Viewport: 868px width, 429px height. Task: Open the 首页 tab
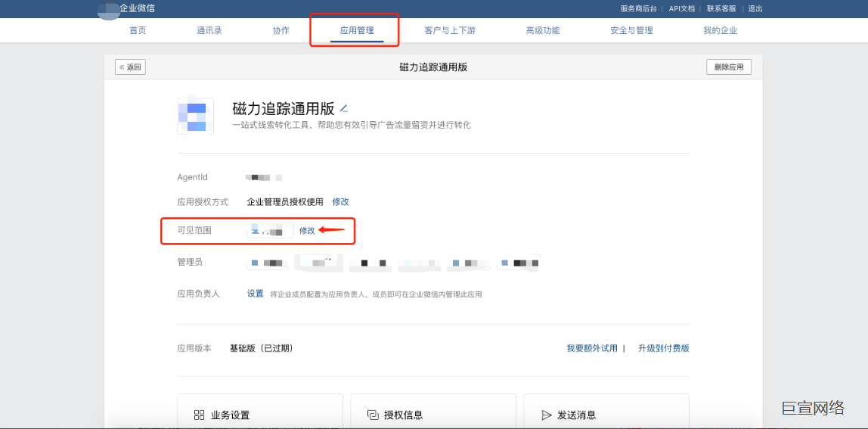pyautogui.click(x=138, y=30)
